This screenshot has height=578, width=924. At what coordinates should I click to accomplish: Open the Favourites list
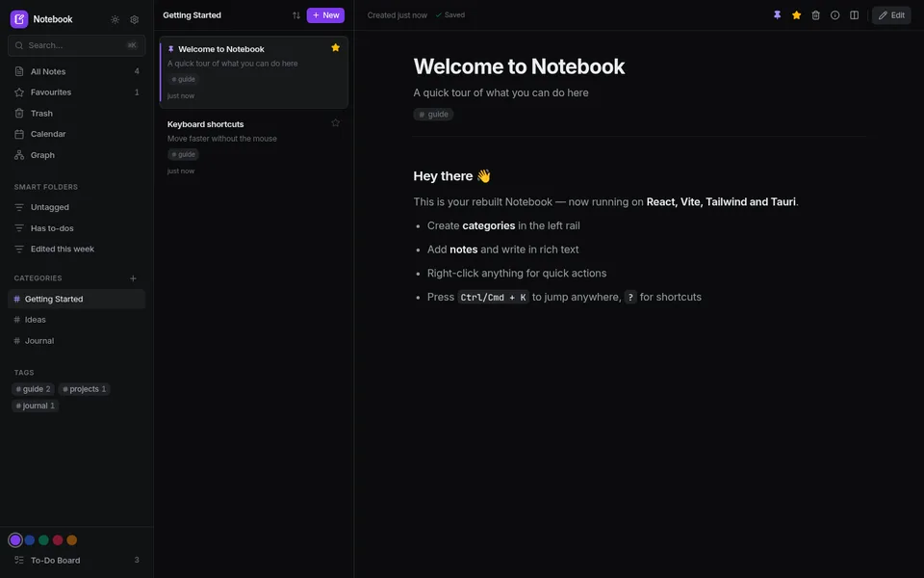[x=77, y=92]
